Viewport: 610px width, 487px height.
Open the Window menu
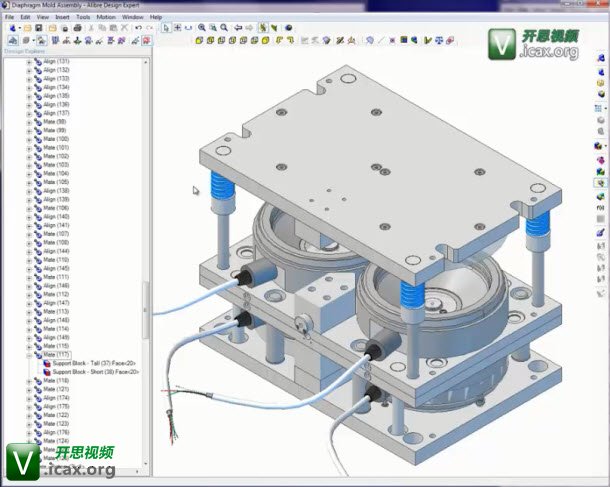(x=133, y=17)
